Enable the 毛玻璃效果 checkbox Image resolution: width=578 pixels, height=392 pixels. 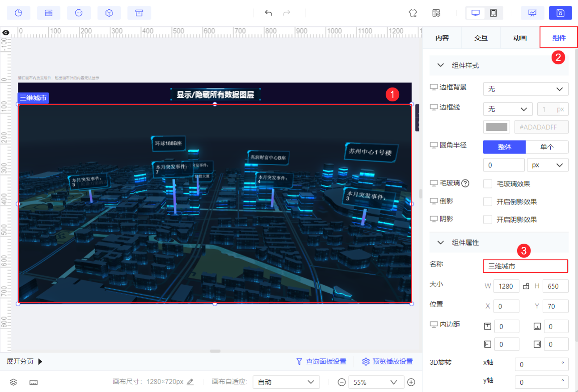click(x=488, y=184)
